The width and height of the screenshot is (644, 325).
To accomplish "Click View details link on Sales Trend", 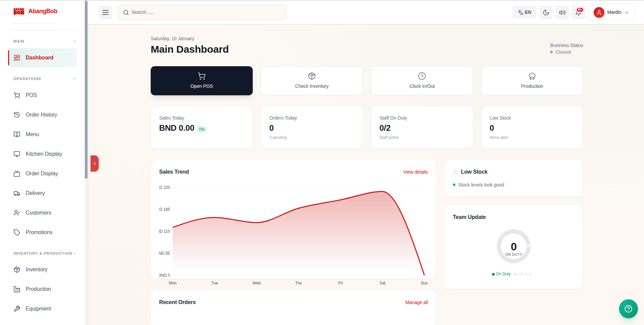I will (x=415, y=172).
